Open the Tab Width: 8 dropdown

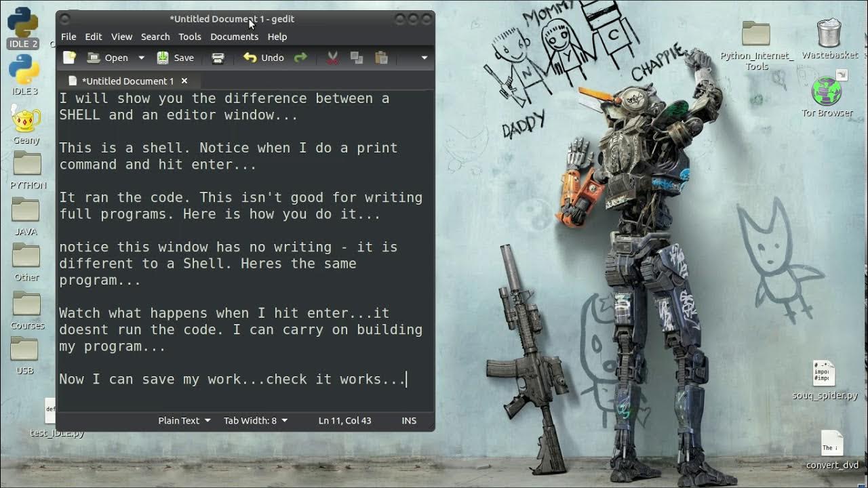tap(256, 421)
